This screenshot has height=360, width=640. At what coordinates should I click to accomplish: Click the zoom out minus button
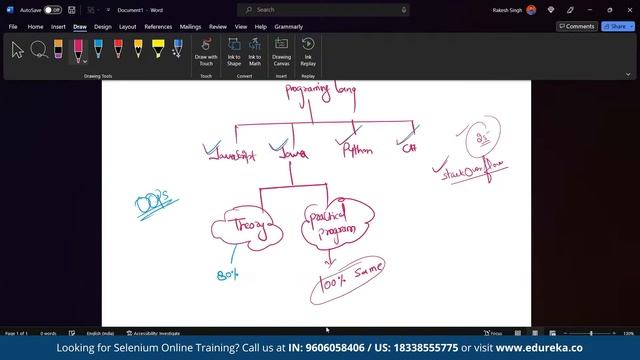[565, 333]
